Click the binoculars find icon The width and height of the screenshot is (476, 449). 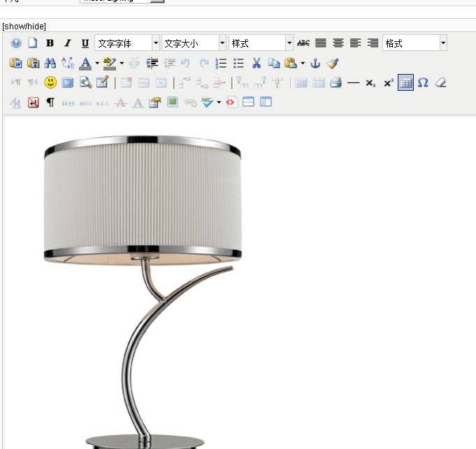(x=50, y=63)
